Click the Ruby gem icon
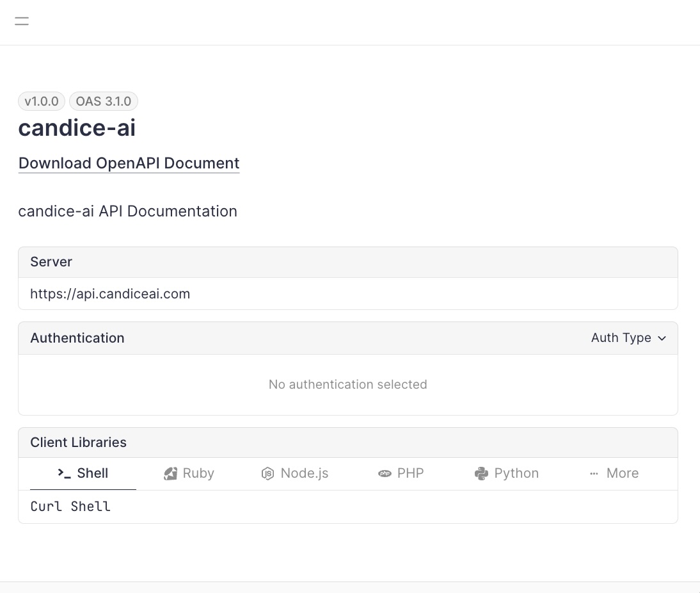The width and height of the screenshot is (700, 593). [170, 473]
